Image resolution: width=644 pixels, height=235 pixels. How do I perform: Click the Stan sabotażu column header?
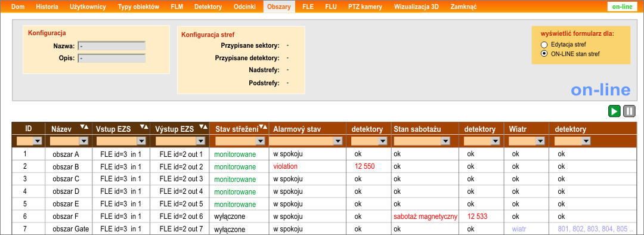[417, 129]
